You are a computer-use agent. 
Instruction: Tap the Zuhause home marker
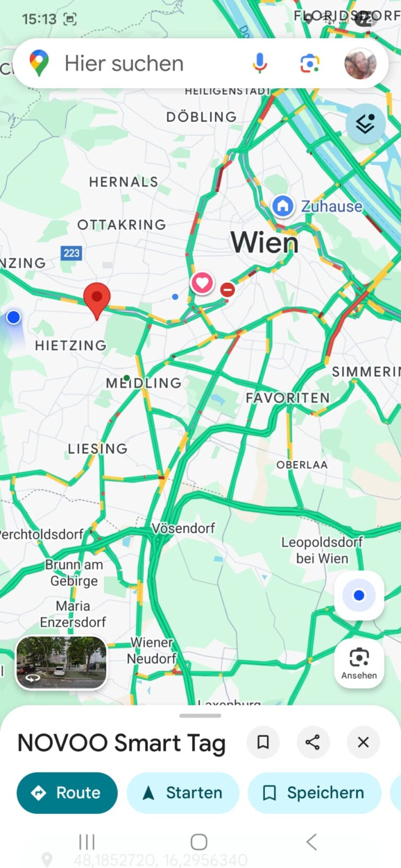[282, 206]
